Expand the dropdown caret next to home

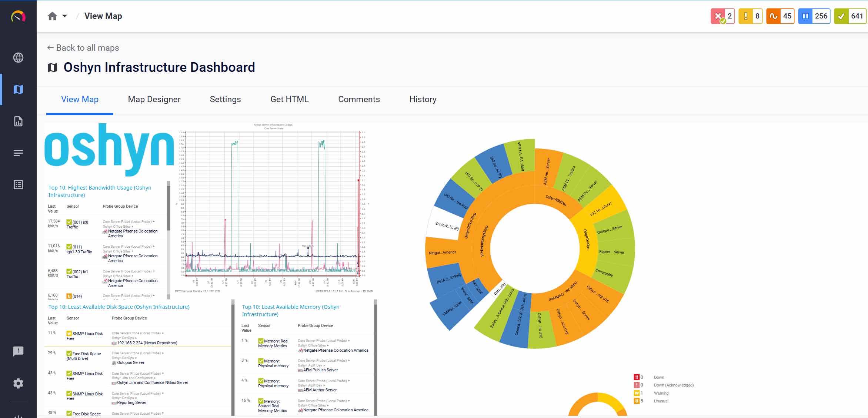coord(65,16)
